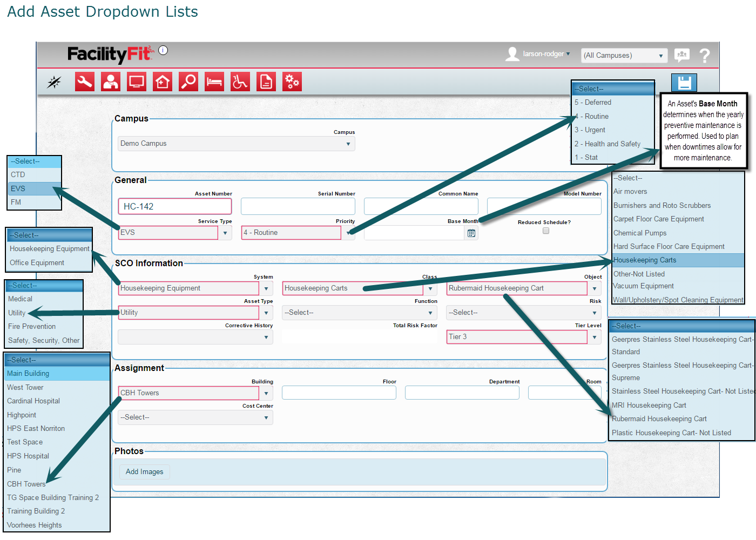Open the monitor display icon
756x540 pixels.
tap(137, 82)
